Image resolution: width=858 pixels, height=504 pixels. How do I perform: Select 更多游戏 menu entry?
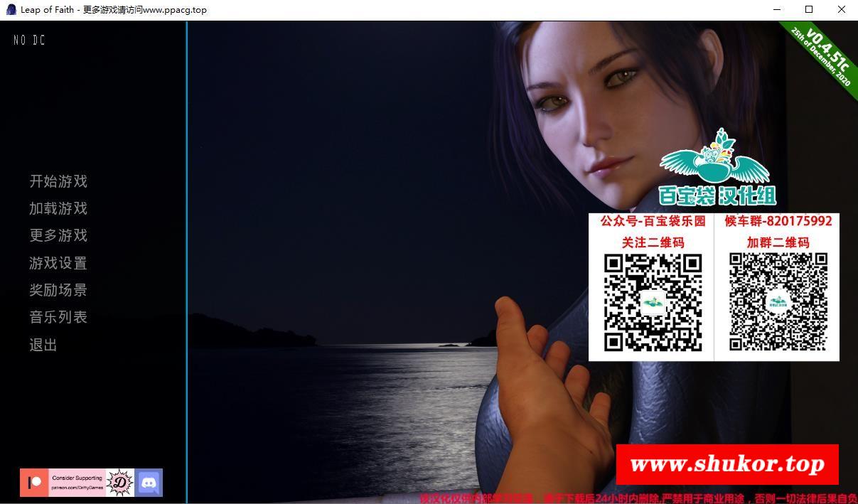(x=58, y=235)
